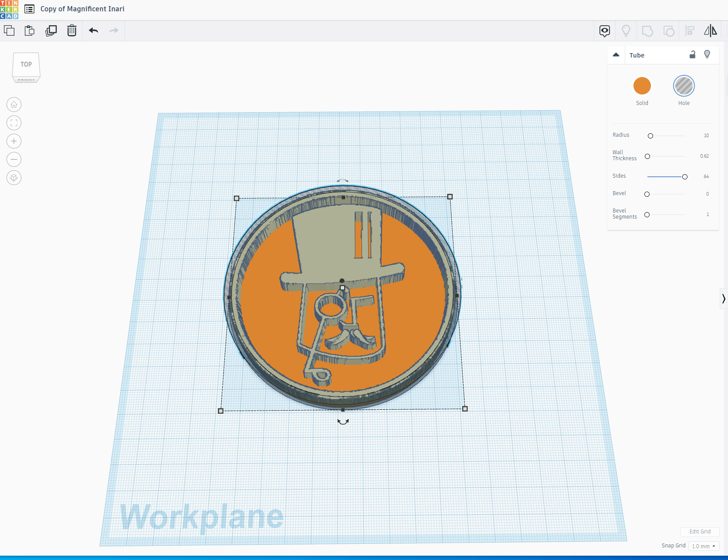Delete the selected object with trash icon
This screenshot has height=560, width=728.
(x=72, y=30)
